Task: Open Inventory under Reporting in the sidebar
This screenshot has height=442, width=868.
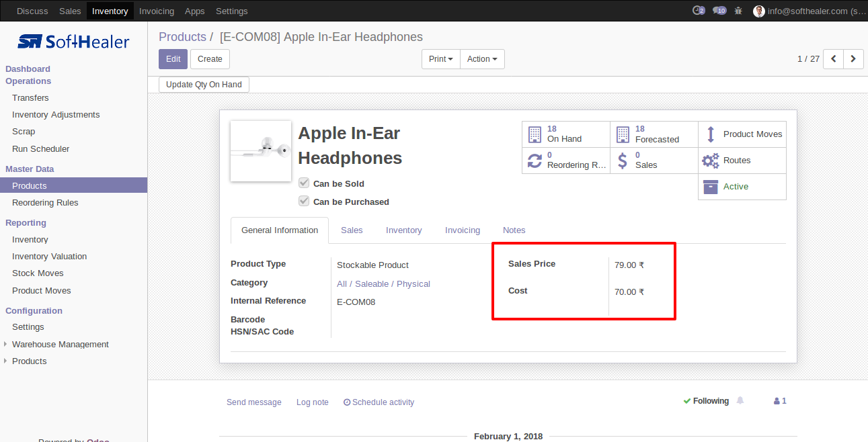Action: [x=30, y=239]
